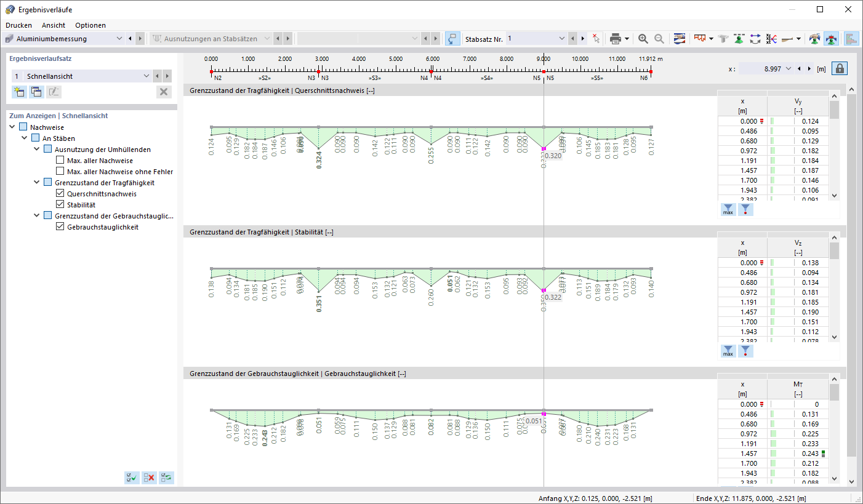Click the colored result diagram icon
Screen dimensions: 863x504
pos(680,39)
